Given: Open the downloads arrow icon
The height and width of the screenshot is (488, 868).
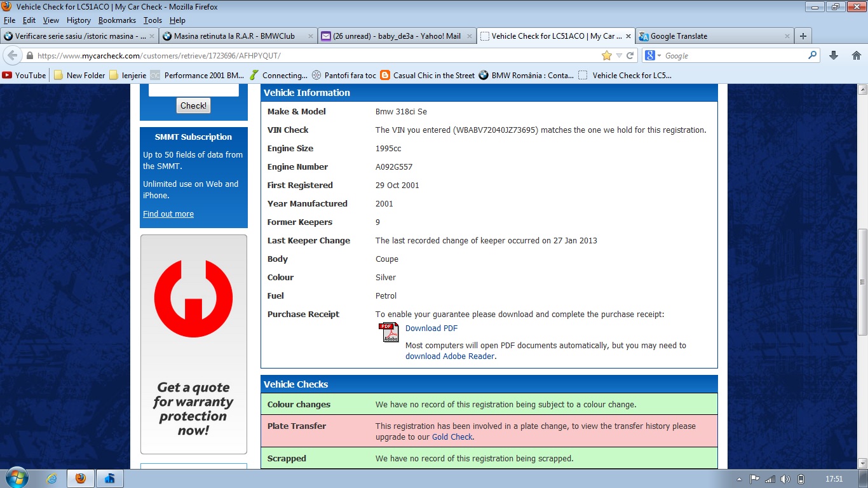Looking at the screenshot, I should point(834,55).
